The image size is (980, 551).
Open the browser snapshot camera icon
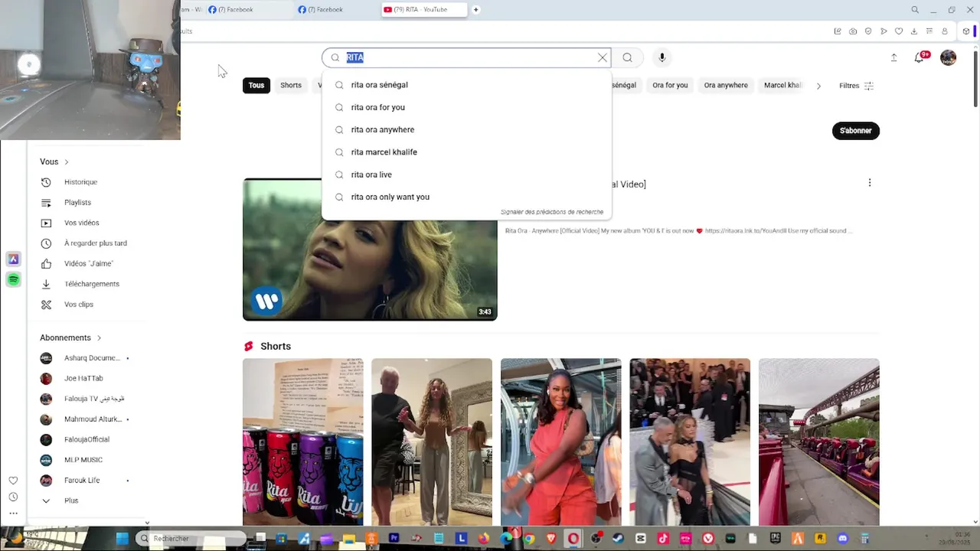(853, 31)
